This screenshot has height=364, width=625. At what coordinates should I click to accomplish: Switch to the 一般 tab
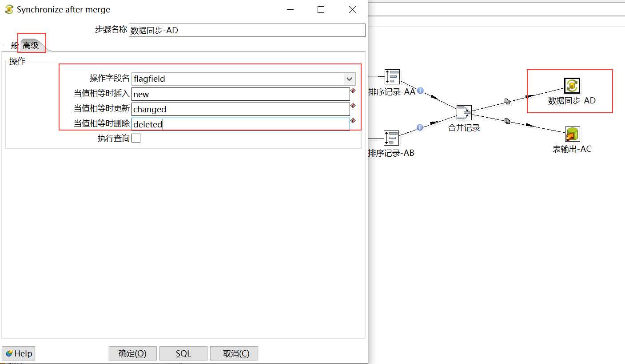pyautogui.click(x=11, y=45)
